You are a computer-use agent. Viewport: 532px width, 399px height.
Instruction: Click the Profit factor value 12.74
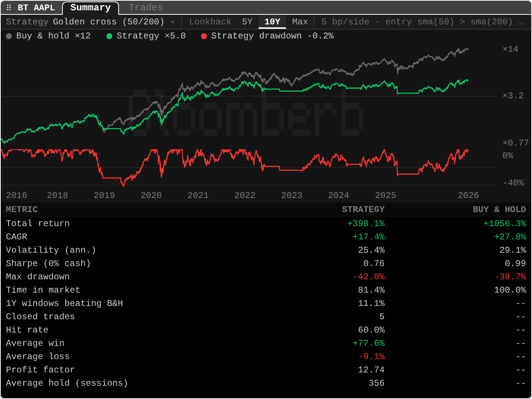point(371,370)
